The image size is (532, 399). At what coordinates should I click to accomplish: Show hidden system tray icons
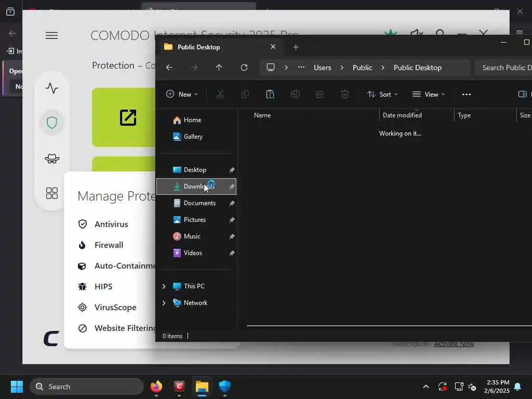pos(426,387)
